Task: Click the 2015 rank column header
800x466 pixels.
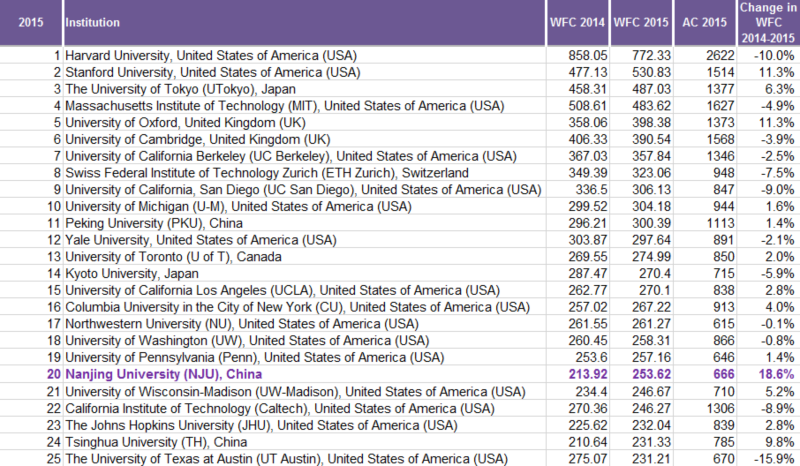Action: click(x=30, y=22)
